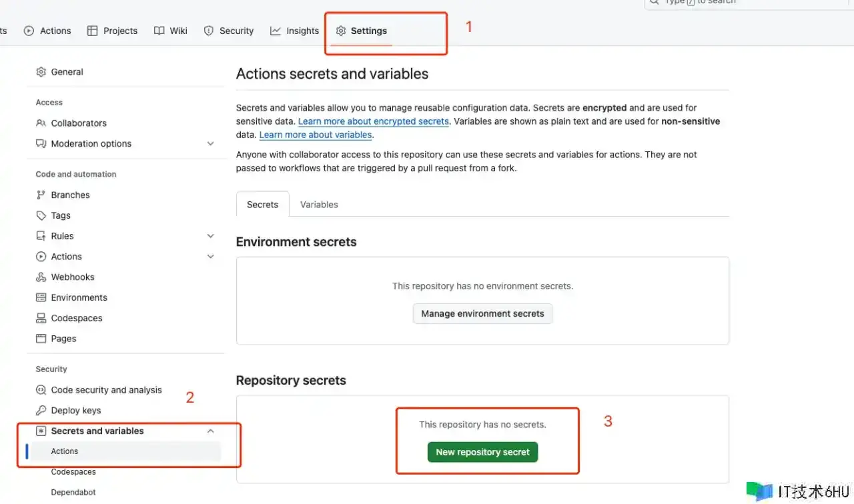Switch to the Variables tab
Screen dimensions: 854x504
(319, 205)
